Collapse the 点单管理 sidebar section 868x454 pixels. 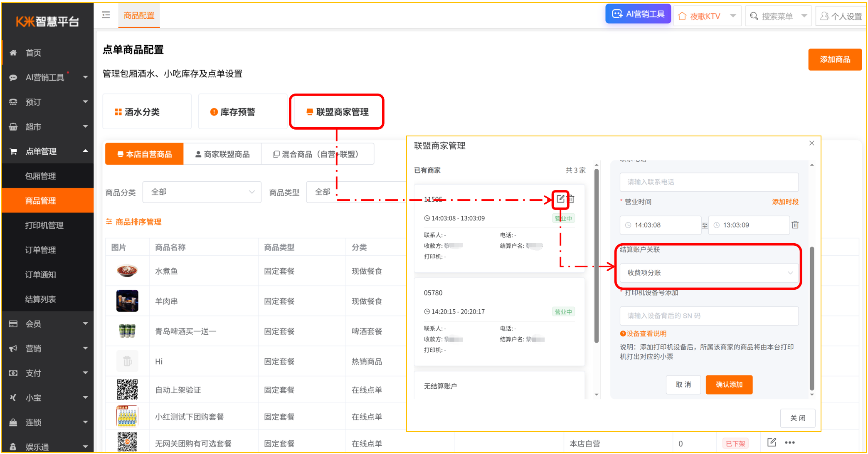pos(86,151)
